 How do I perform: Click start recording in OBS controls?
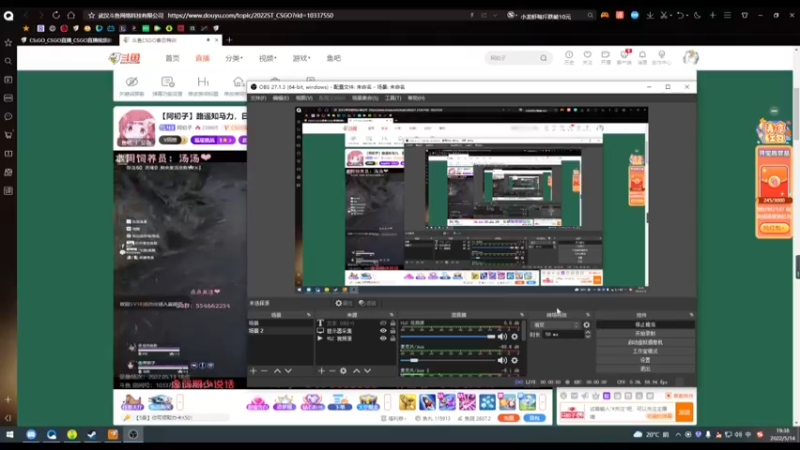click(645, 333)
